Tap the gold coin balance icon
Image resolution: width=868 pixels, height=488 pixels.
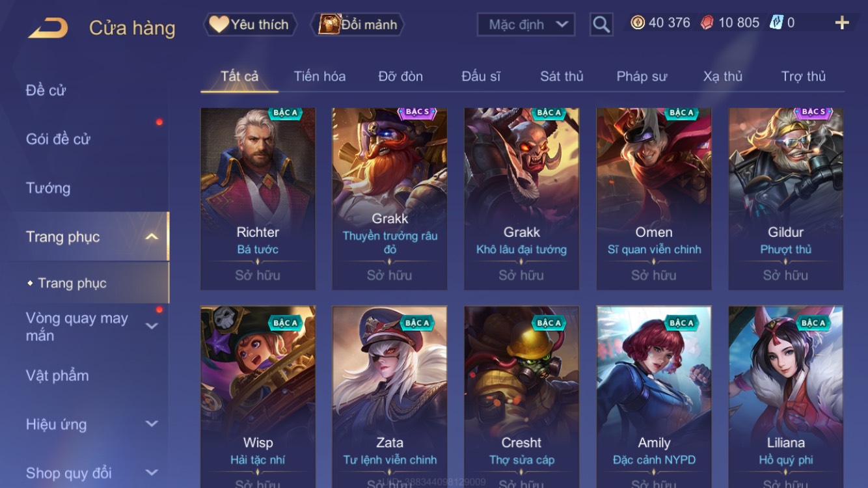click(638, 23)
